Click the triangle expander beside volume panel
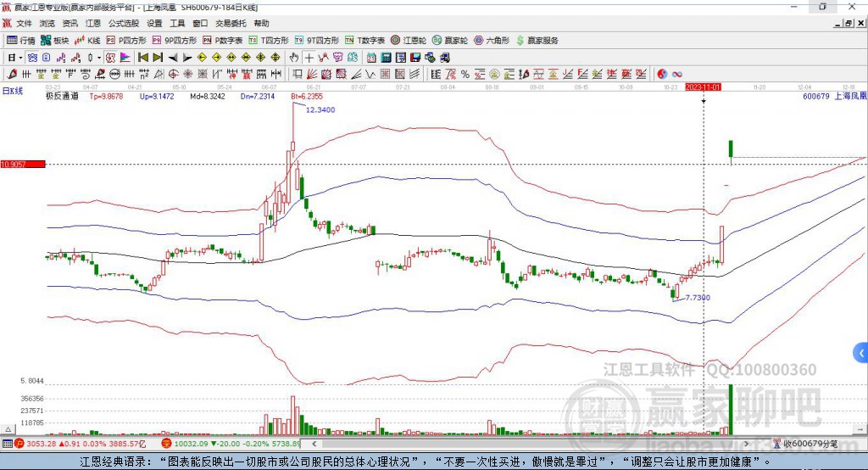 click(x=8, y=429)
